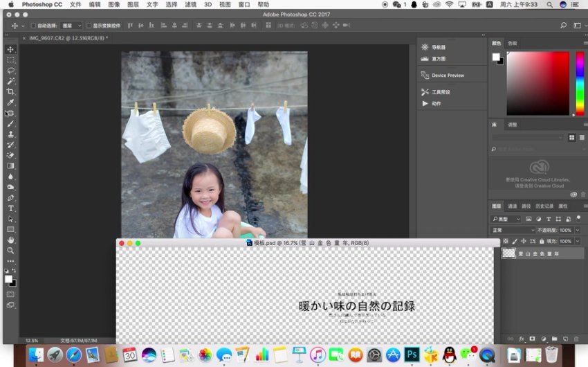Enable the 自动选择 checkbox
The image size is (588, 367).
click(x=33, y=26)
